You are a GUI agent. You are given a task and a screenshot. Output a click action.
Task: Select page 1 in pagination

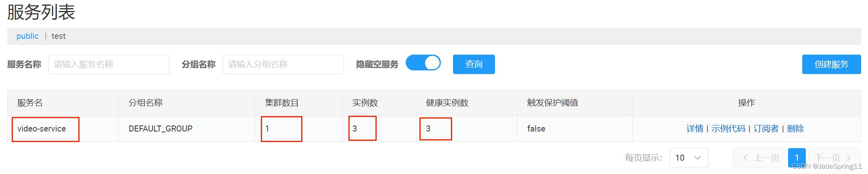pos(797,158)
